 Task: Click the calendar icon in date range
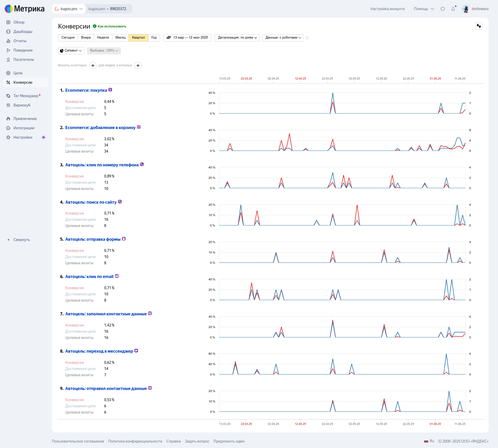169,38
